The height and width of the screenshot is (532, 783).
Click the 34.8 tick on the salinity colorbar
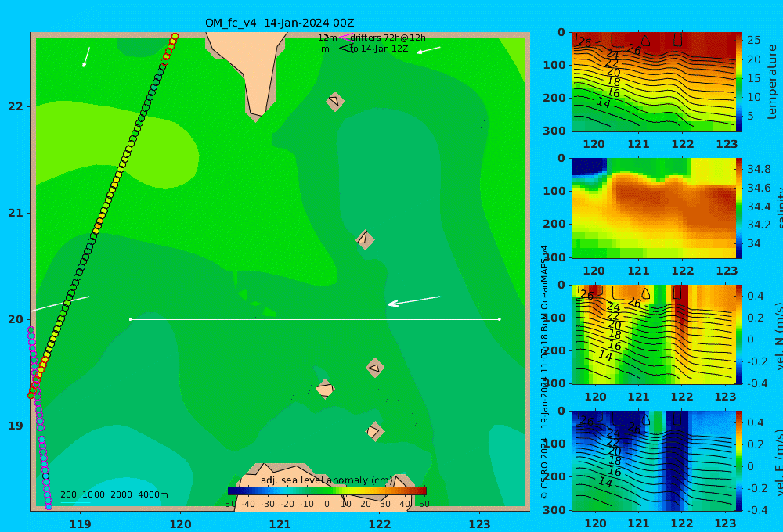(x=759, y=169)
